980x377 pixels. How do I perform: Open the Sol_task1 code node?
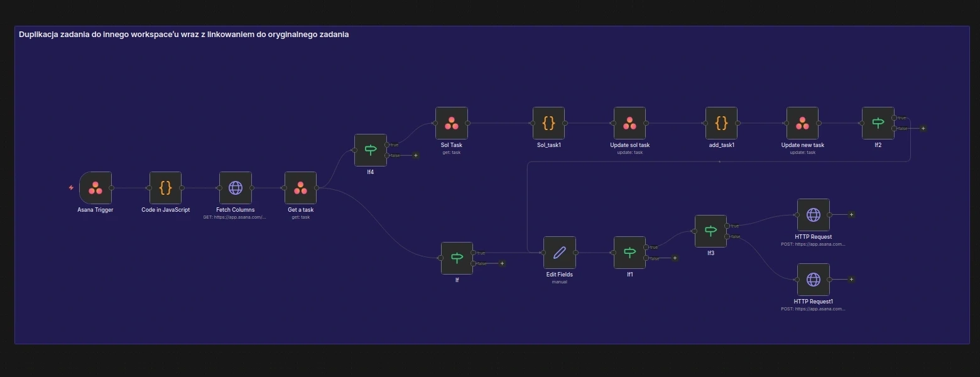[x=548, y=123]
